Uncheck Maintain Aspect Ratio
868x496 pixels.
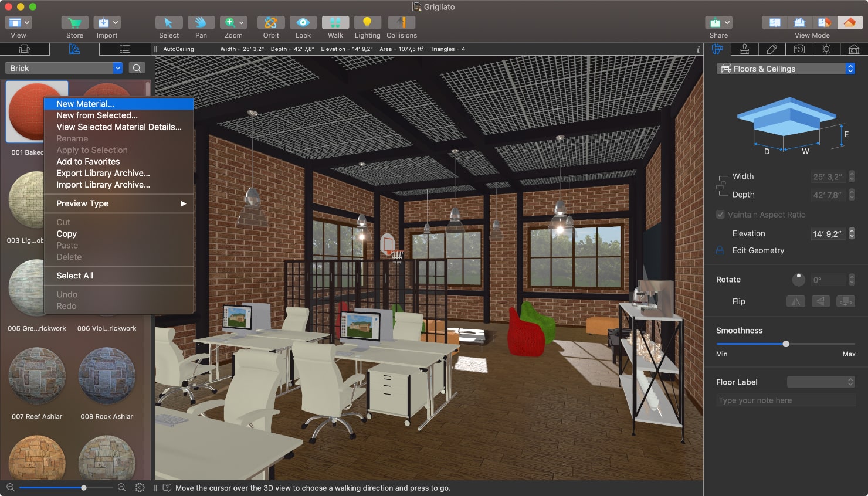point(720,215)
